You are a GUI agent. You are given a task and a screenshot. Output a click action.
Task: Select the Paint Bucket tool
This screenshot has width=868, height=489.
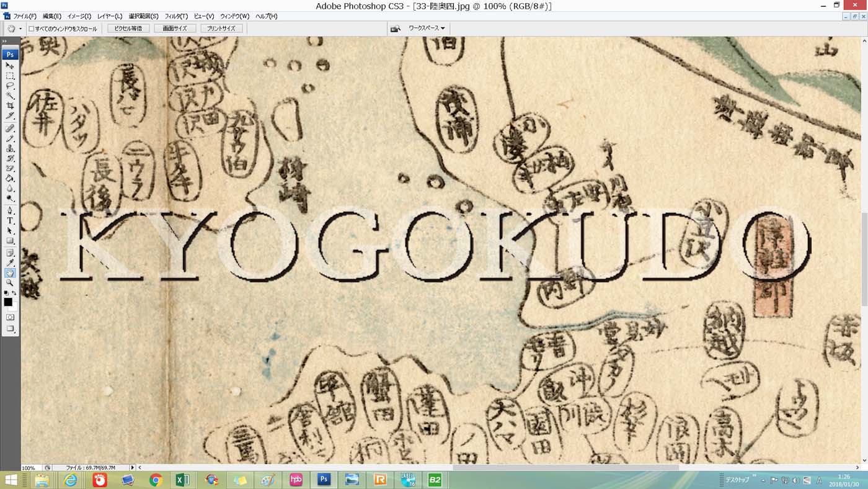coord(10,178)
